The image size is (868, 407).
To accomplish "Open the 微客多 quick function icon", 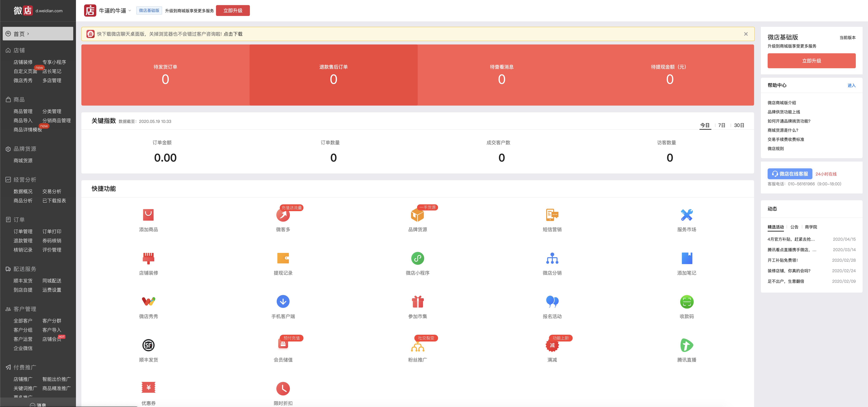I will (283, 215).
